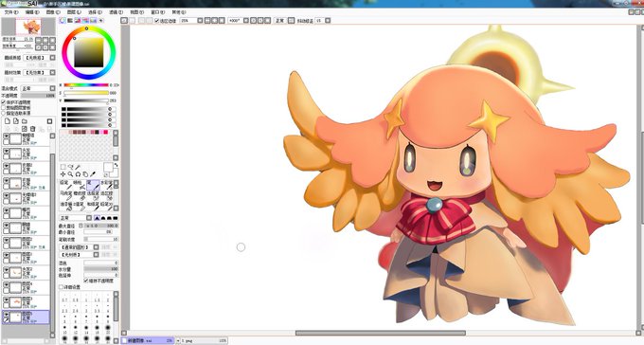
Task: Create a new linework layer
Action: (x=15, y=121)
